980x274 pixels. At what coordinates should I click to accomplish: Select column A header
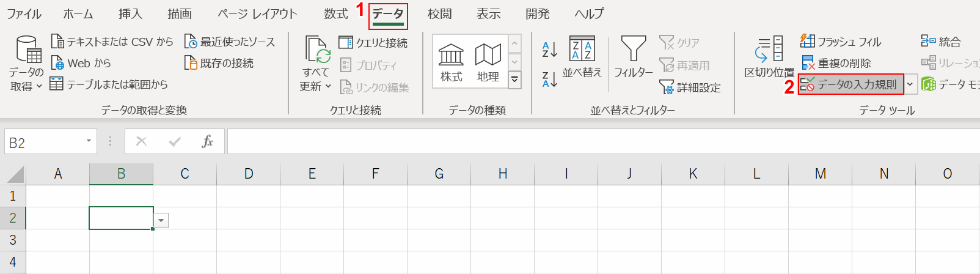pyautogui.click(x=57, y=174)
